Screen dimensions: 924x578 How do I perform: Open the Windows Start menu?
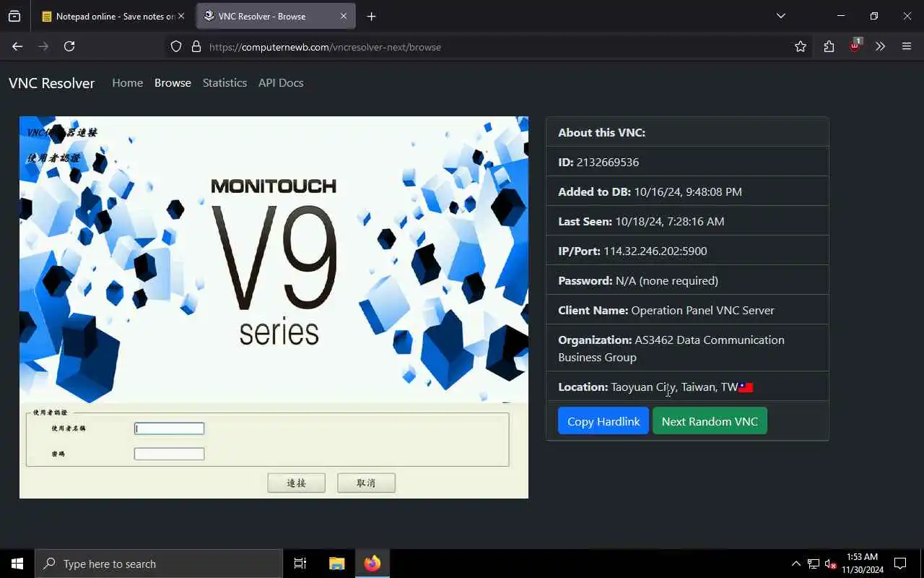click(17, 564)
